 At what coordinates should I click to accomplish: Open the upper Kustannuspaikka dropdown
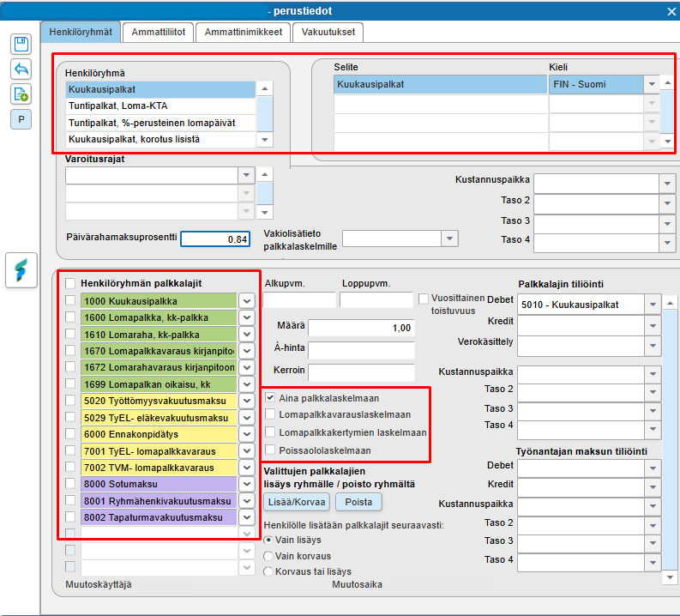(667, 184)
